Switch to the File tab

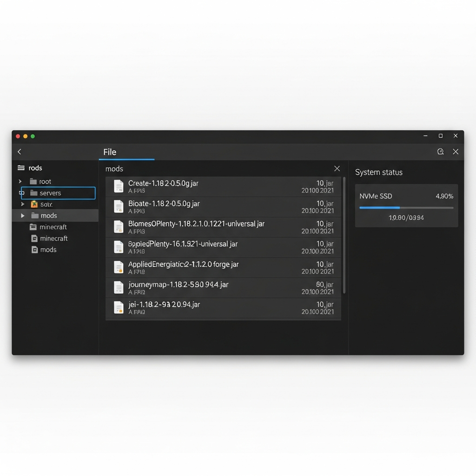tap(110, 152)
